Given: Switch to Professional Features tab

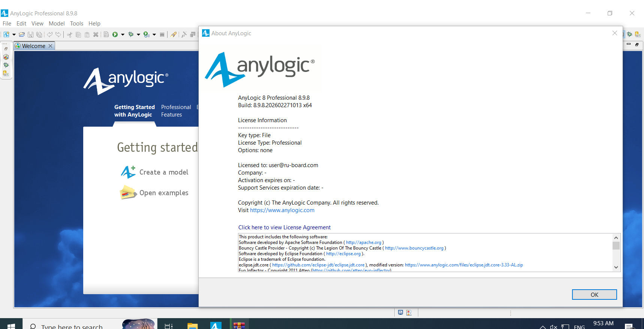Looking at the screenshot, I should (176, 111).
